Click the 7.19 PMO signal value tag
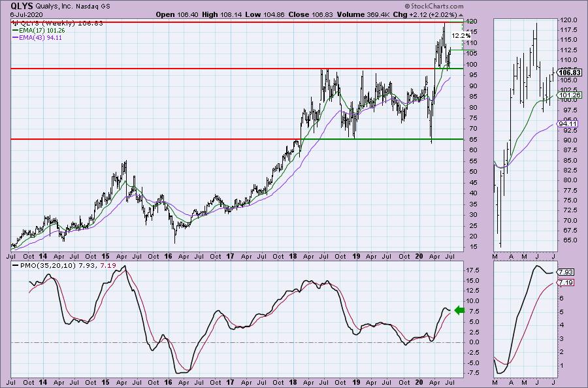 [566, 282]
